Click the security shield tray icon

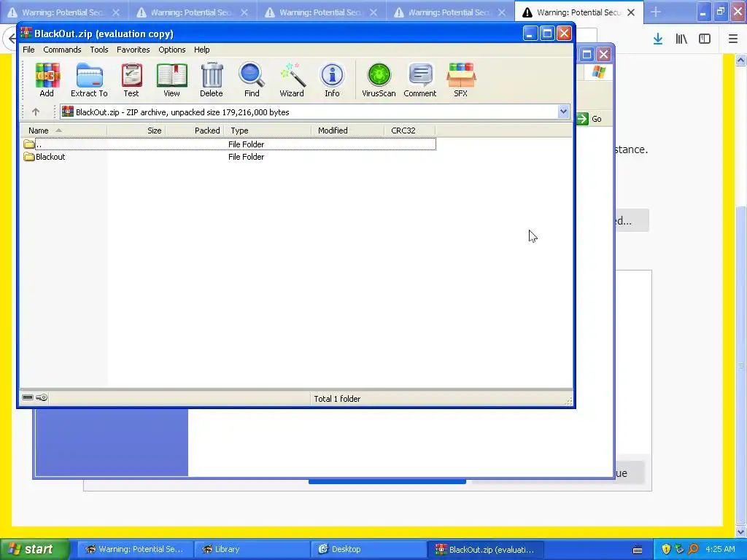[x=666, y=549]
